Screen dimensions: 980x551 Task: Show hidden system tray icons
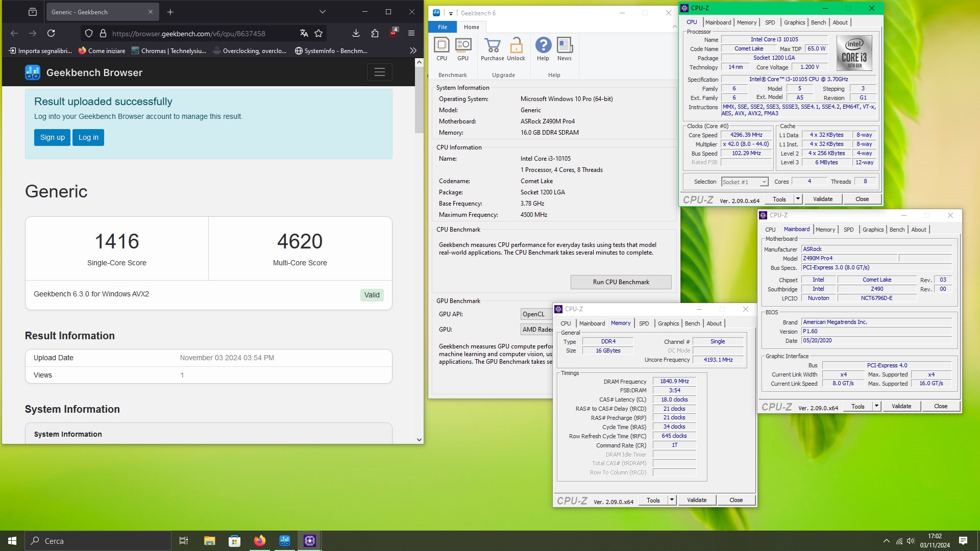pyautogui.click(x=887, y=541)
